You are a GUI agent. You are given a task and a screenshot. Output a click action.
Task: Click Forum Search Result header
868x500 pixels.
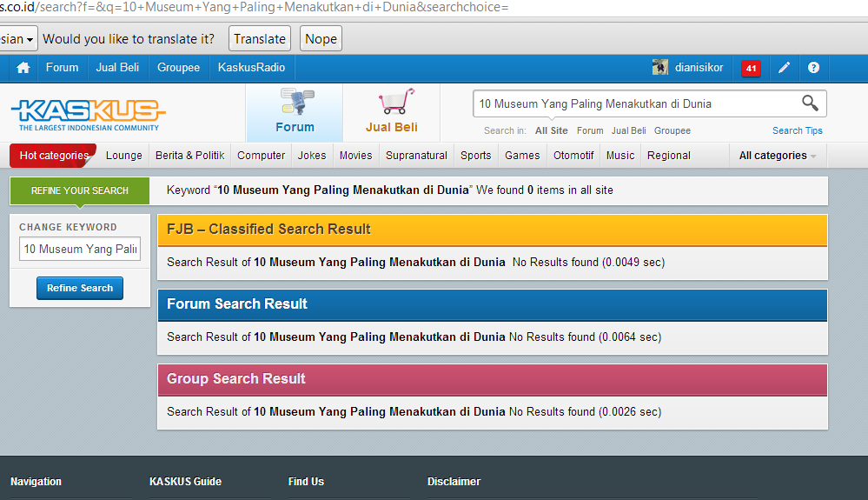coord(493,304)
